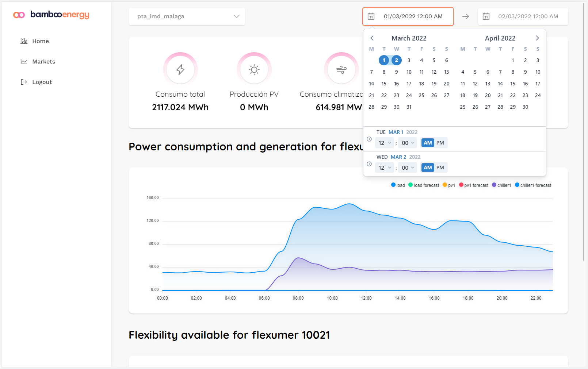This screenshot has width=588, height=369.
Task: Click the lightning bolt Consumo total icon
Action: pos(180,69)
